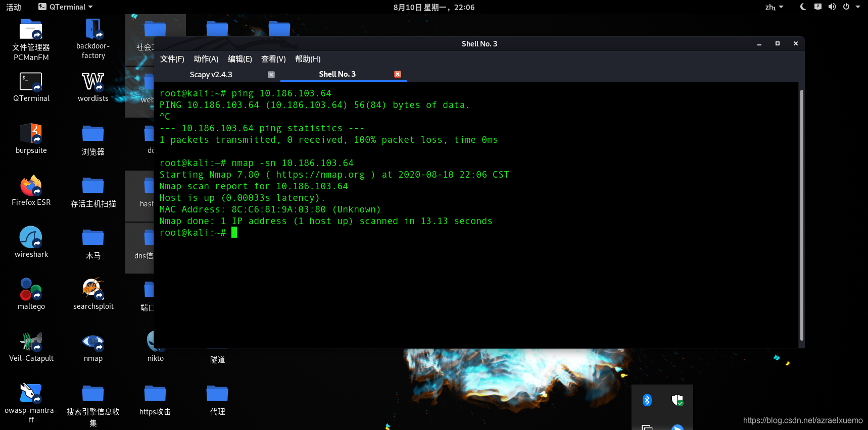The image size is (868, 430).
Task: Launch searchsploit from the desktop
Action: click(93, 294)
